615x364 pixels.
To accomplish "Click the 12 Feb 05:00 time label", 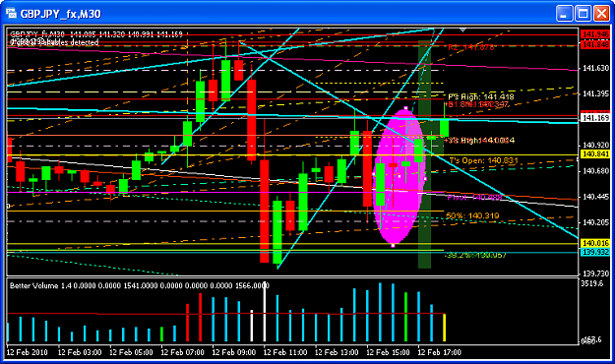I will click(132, 352).
